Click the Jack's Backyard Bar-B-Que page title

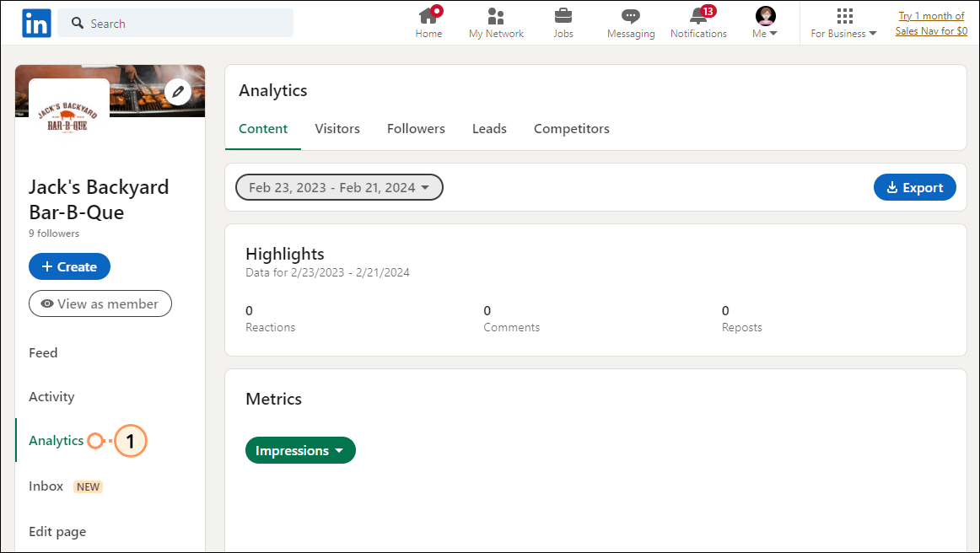99,200
